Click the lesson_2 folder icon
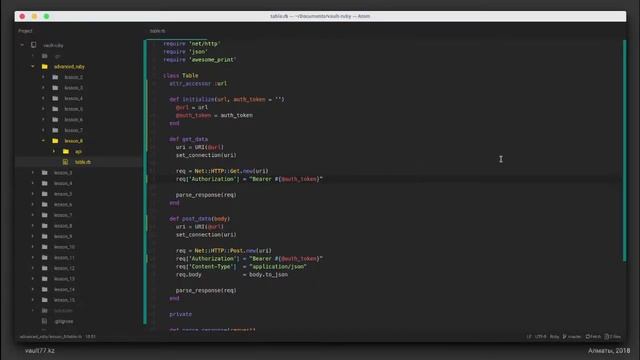The width and height of the screenshot is (640, 360). coord(55,77)
